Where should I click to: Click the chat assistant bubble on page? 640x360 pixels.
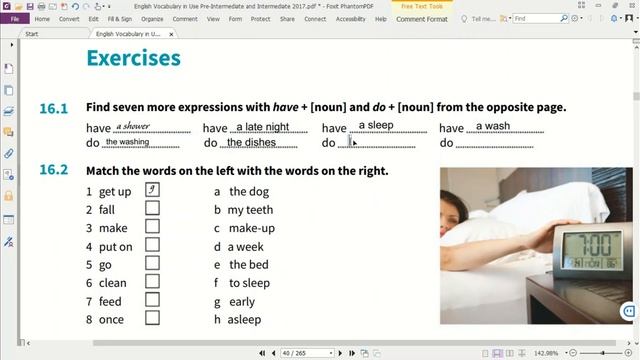tap(629, 311)
